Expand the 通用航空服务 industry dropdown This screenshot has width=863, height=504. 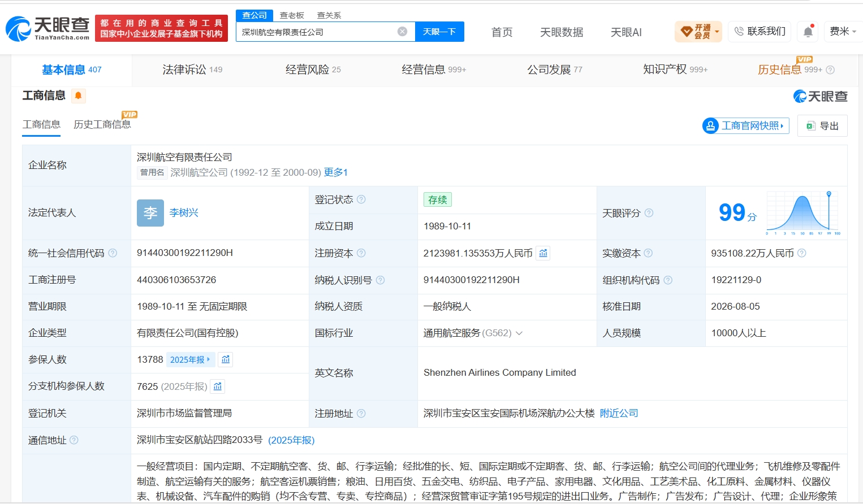coord(519,333)
